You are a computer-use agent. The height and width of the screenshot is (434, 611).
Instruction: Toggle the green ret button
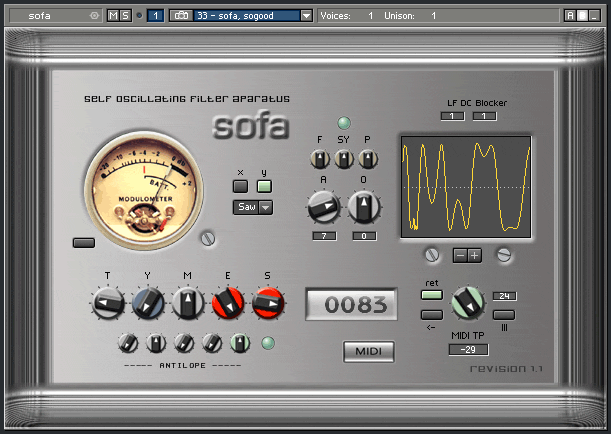coord(432,295)
